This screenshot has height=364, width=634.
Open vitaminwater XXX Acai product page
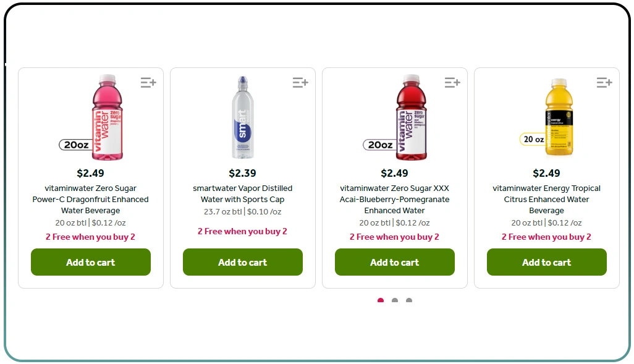pyautogui.click(x=394, y=199)
